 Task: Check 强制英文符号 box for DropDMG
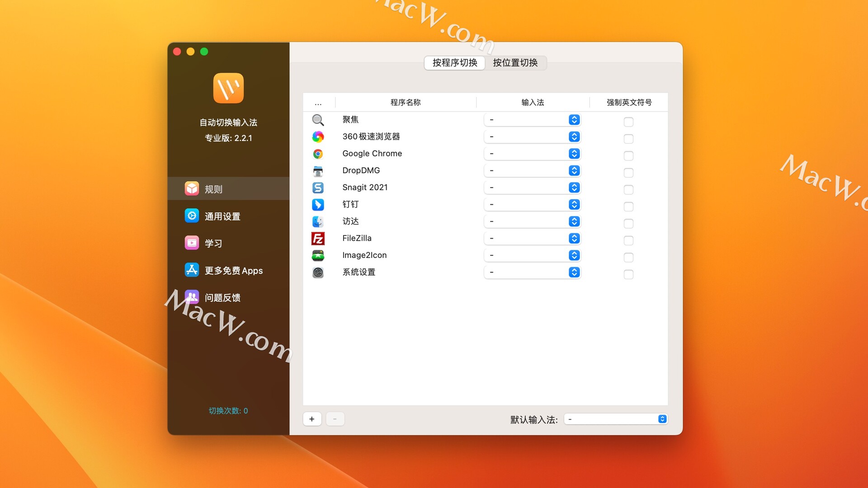(x=628, y=173)
